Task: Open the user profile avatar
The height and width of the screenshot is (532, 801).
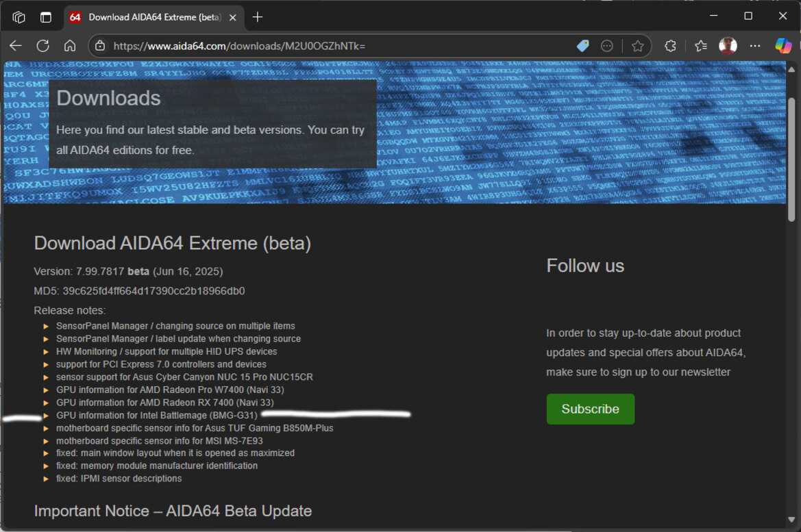Action: pos(728,46)
